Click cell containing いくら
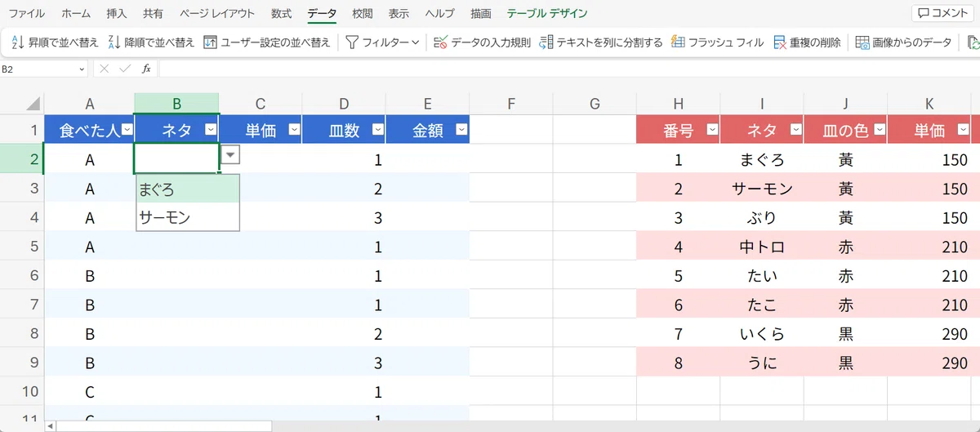This screenshot has width=980, height=432. click(762, 333)
